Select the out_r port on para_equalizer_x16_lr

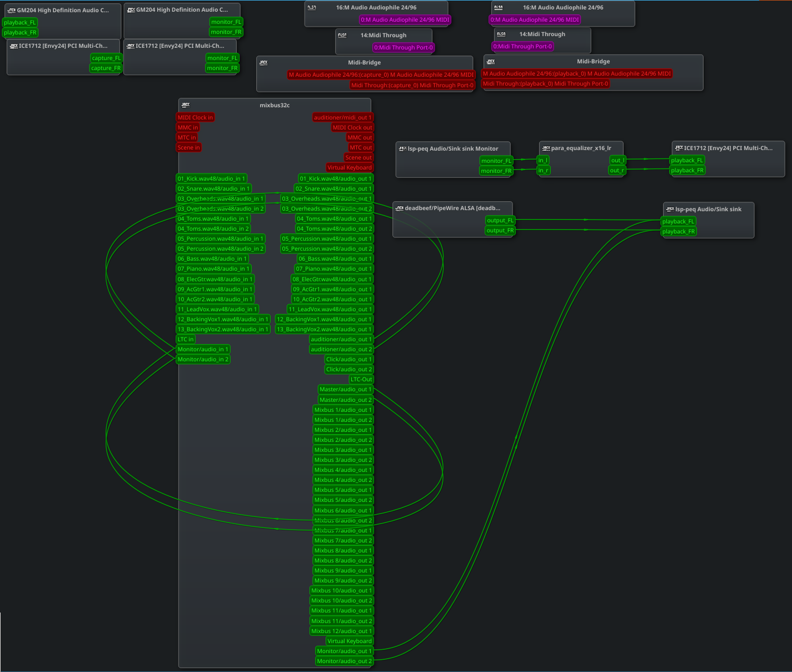pos(617,170)
